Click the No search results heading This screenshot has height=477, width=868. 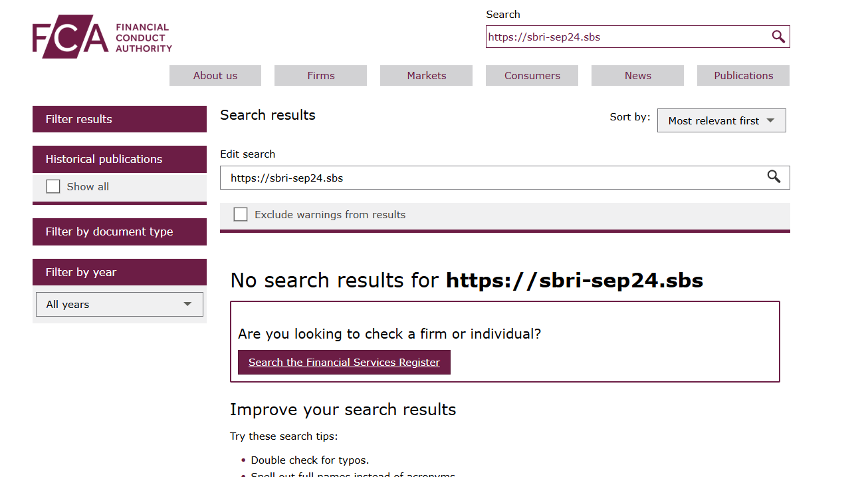click(467, 280)
